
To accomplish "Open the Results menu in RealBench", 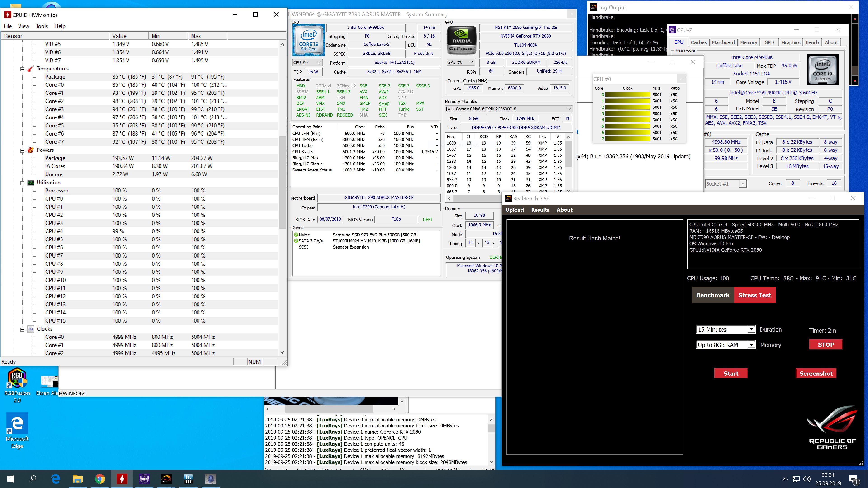I will [540, 209].
